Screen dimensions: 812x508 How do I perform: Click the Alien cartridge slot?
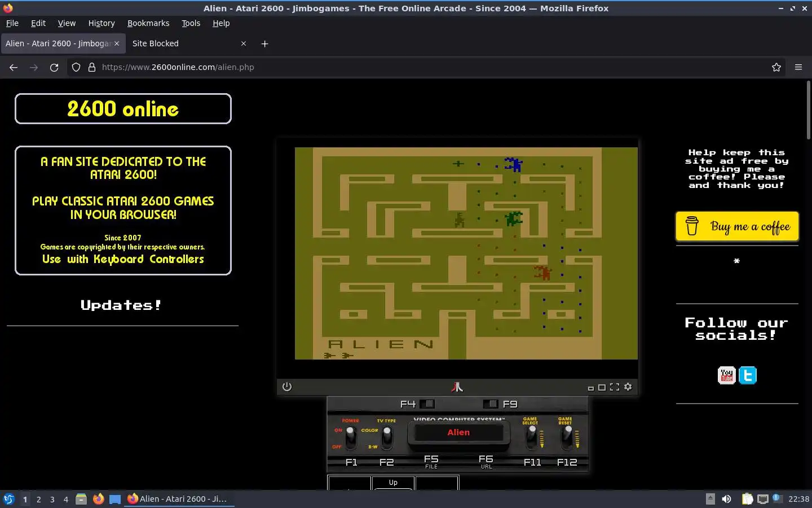[x=458, y=432]
